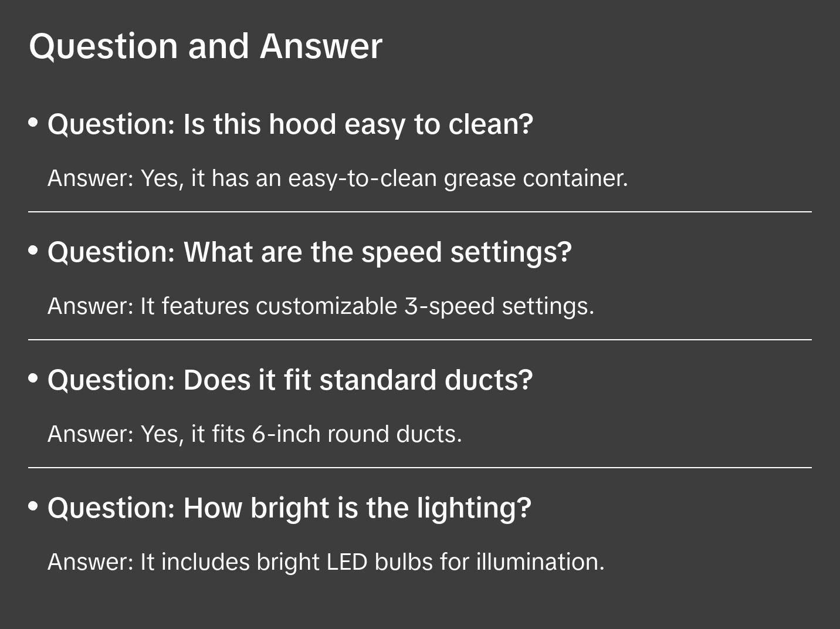Click the bullet beside the easy-to-clean question
The width and height of the screenshot is (840, 629).
[x=33, y=123]
